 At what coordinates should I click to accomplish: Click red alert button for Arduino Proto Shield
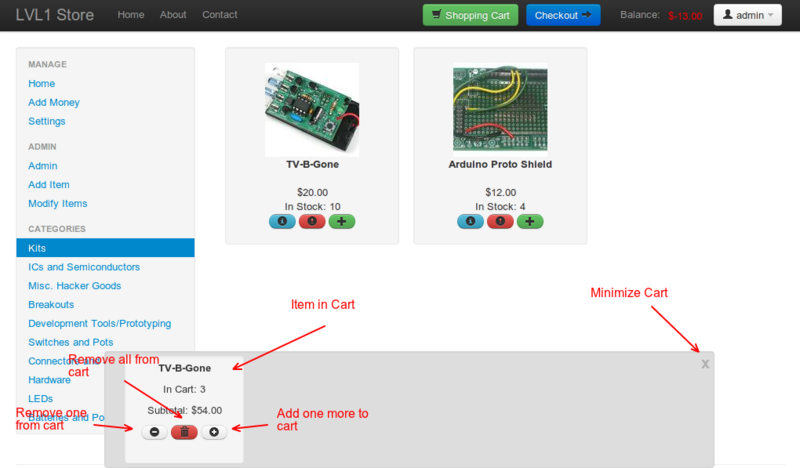[500, 221]
